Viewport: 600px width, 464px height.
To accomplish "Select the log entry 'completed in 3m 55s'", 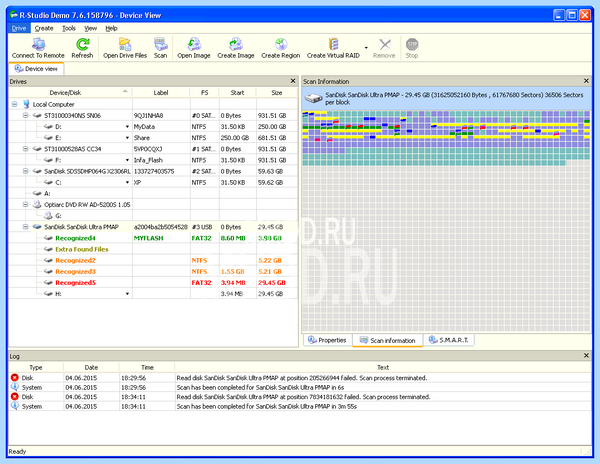I will point(300,406).
